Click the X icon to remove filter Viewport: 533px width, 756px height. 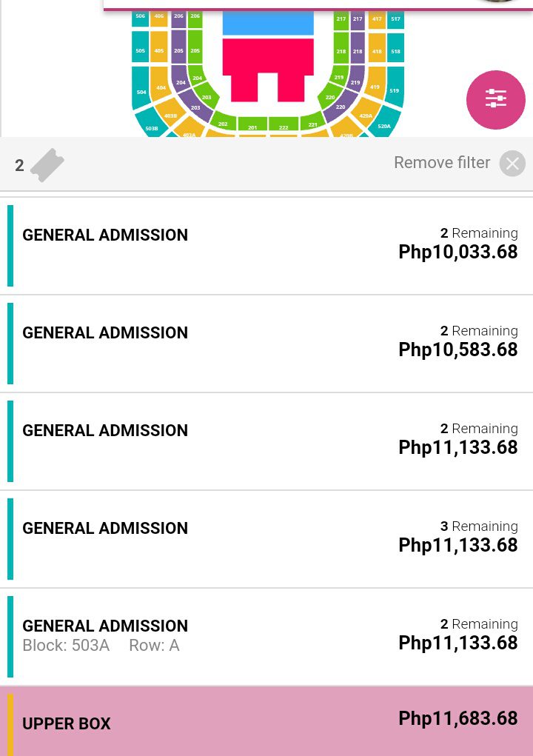[x=512, y=164]
